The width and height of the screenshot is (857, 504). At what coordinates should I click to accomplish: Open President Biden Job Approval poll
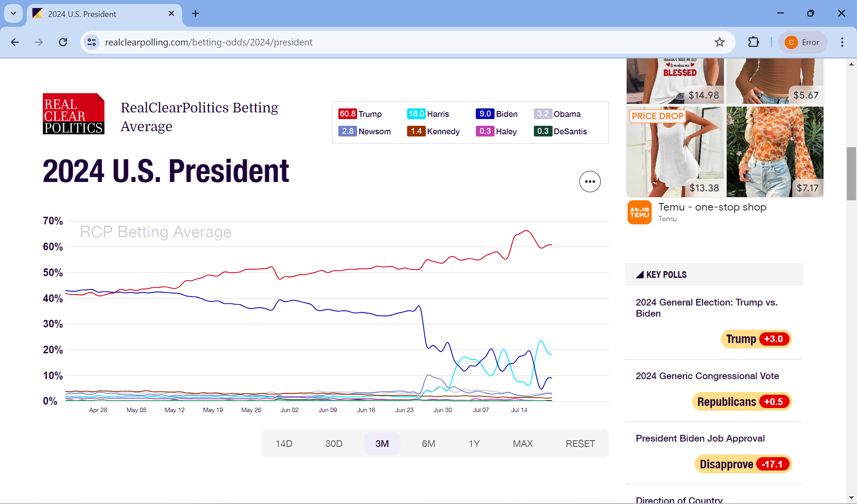(700, 438)
